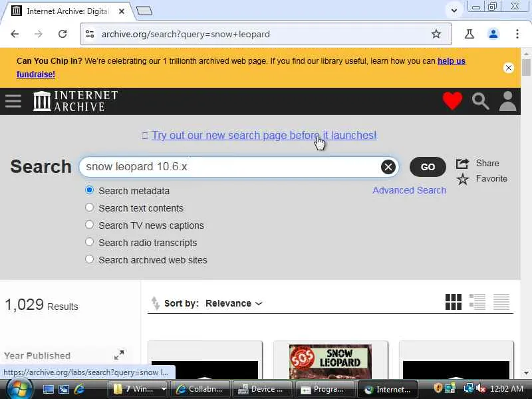Screen dimensions: 532x399
Task: Click the Show Desktop quick launch icon
Action: (48, 389)
